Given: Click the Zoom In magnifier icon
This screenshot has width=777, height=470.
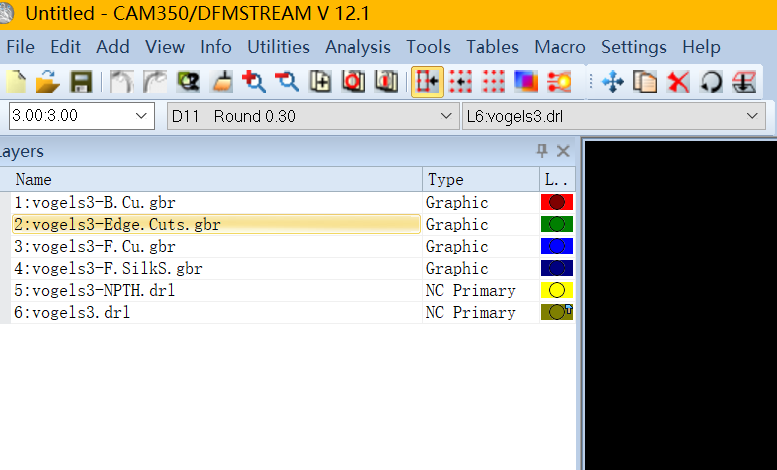Looking at the screenshot, I should [254, 81].
